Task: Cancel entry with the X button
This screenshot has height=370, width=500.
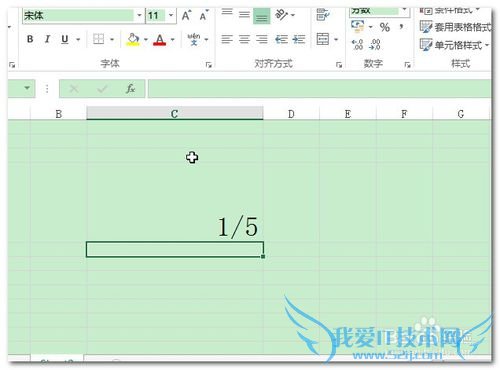Action: 74,89
